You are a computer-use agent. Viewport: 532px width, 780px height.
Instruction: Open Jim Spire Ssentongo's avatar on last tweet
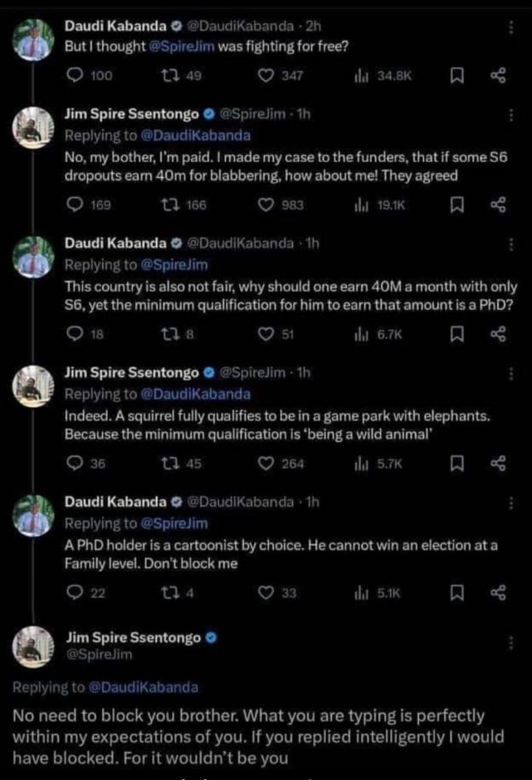[32, 645]
